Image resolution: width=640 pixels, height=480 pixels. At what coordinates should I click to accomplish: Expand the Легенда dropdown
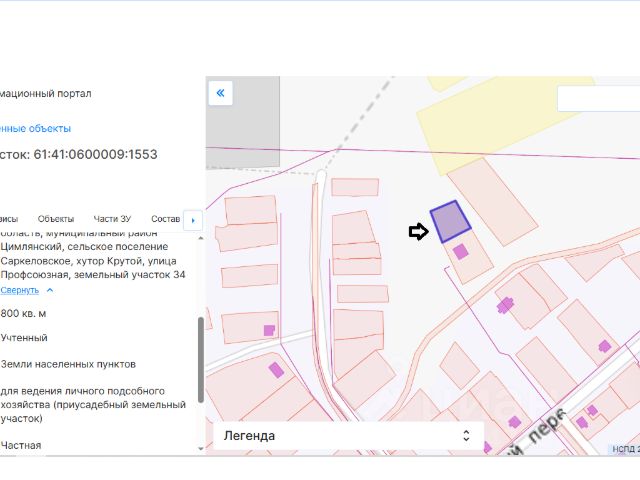(347, 436)
